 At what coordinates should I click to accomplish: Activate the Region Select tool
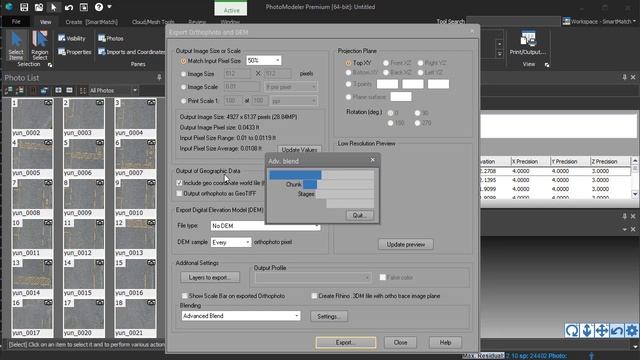pos(40,45)
